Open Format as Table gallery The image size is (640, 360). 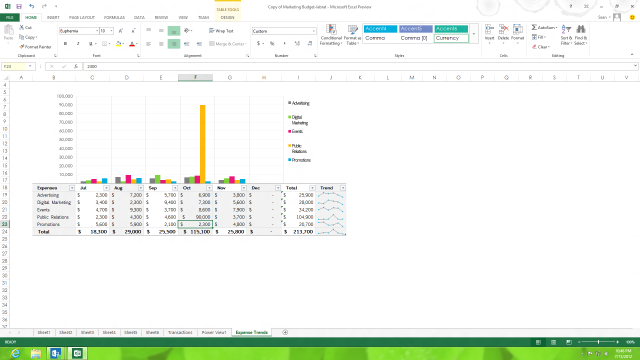[352, 35]
